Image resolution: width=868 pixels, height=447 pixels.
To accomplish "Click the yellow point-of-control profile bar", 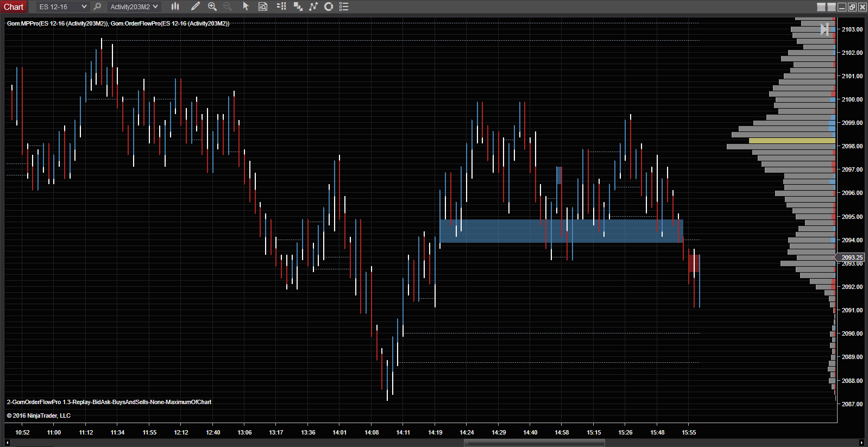I will click(x=792, y=141).
